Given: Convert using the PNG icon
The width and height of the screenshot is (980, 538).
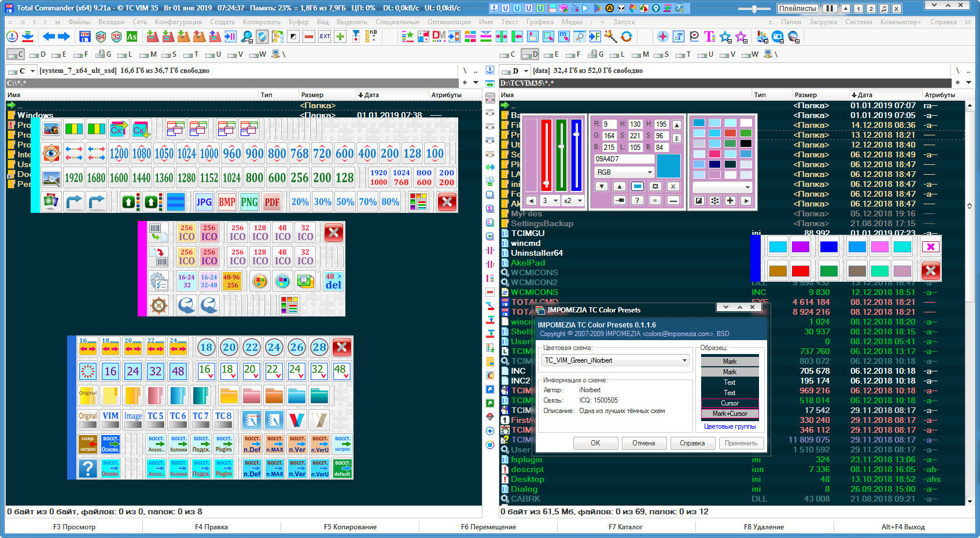Looking at the screenshot, I should (x=249, y=202).
